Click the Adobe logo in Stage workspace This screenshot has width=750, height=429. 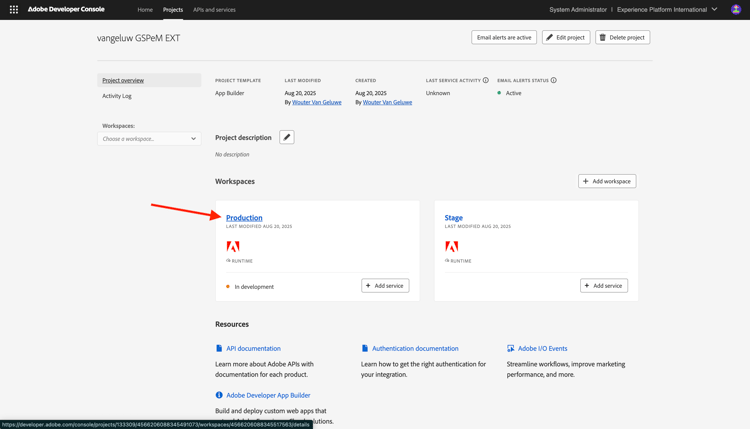452,246
